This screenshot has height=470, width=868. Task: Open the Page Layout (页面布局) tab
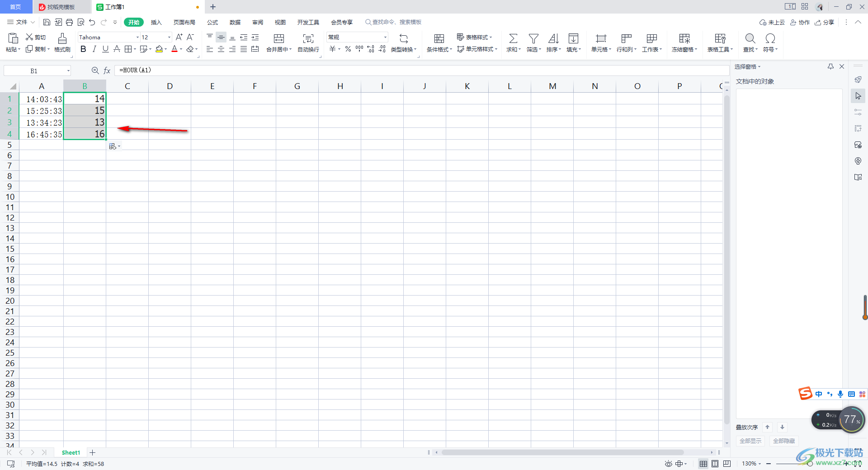point(184,22)
